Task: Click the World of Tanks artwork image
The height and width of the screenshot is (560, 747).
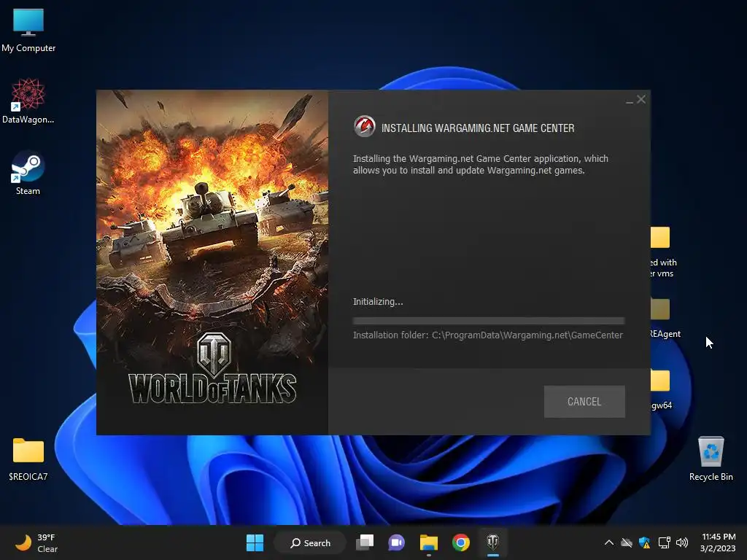Action: click(x=212, y=262)
